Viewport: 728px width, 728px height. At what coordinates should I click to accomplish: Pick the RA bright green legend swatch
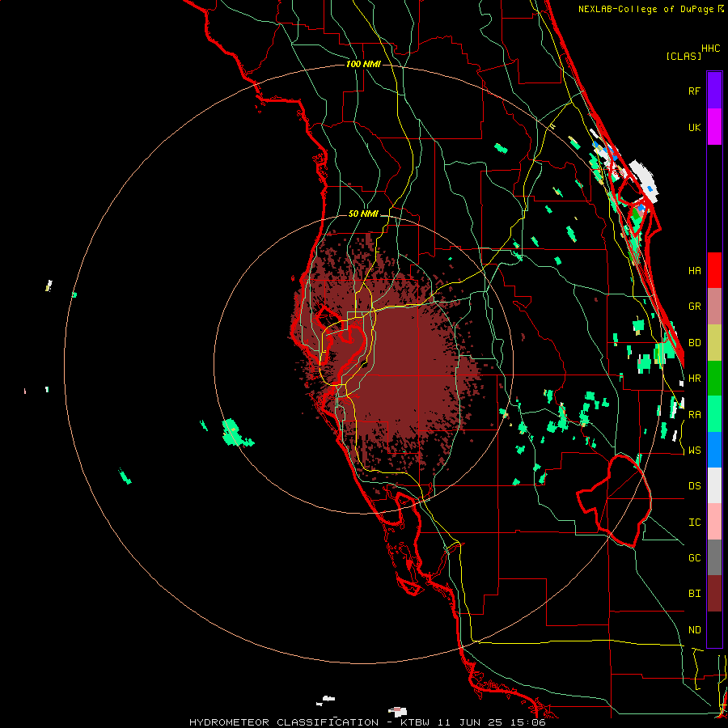click(x=714, y=414)
